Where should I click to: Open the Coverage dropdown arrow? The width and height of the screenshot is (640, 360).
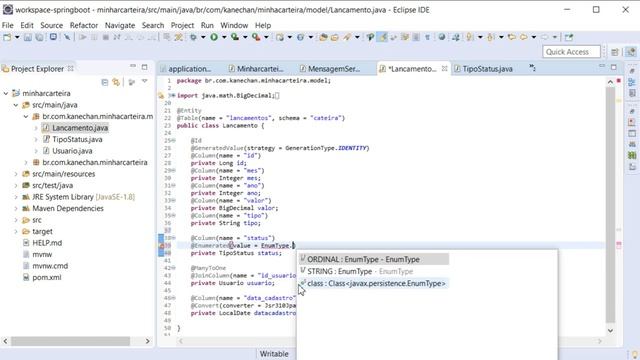[245, 37]
